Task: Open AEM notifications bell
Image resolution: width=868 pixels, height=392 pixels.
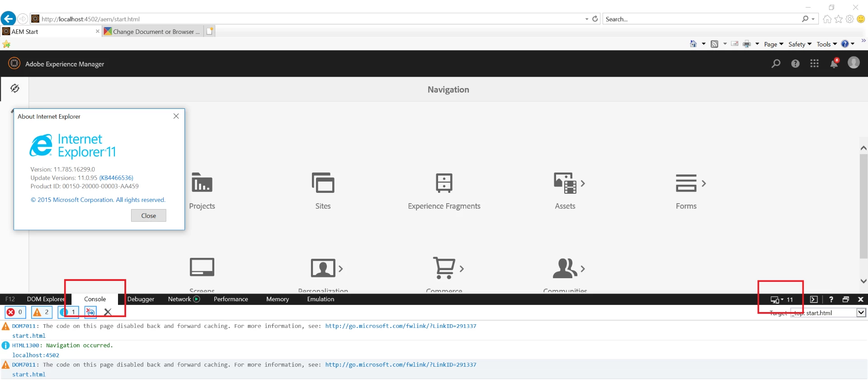Action: point(834,63)
